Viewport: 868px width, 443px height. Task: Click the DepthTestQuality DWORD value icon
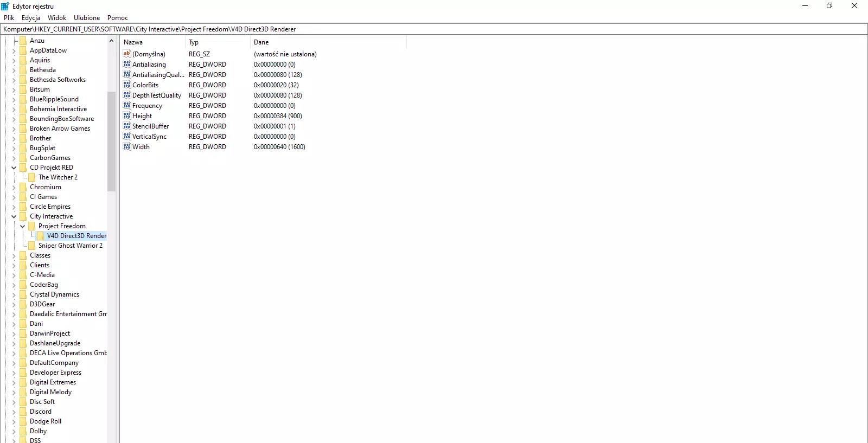(x=127, y=95)
